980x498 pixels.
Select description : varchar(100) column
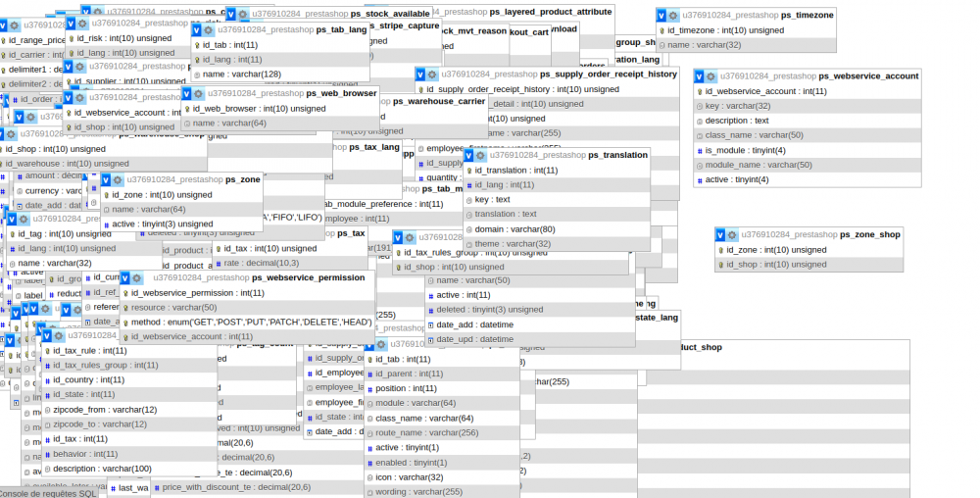[x=129, y=469]
